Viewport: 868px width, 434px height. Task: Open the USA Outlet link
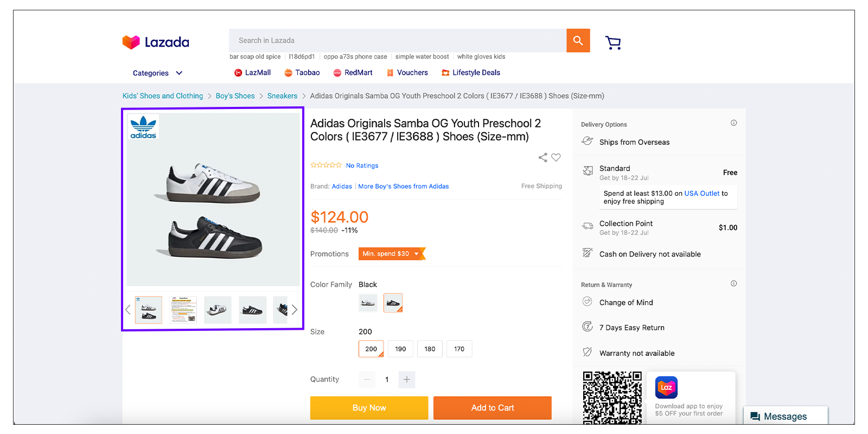702,193
